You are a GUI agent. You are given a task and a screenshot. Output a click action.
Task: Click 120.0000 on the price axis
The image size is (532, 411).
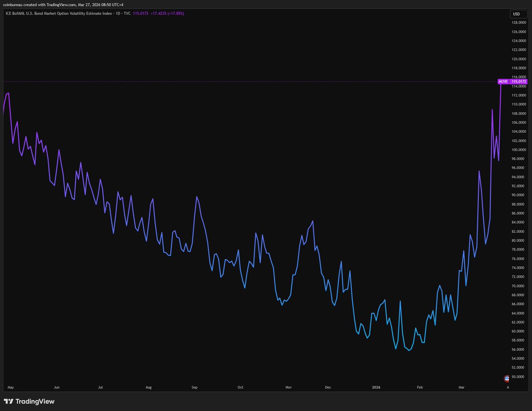pos(518,59)
